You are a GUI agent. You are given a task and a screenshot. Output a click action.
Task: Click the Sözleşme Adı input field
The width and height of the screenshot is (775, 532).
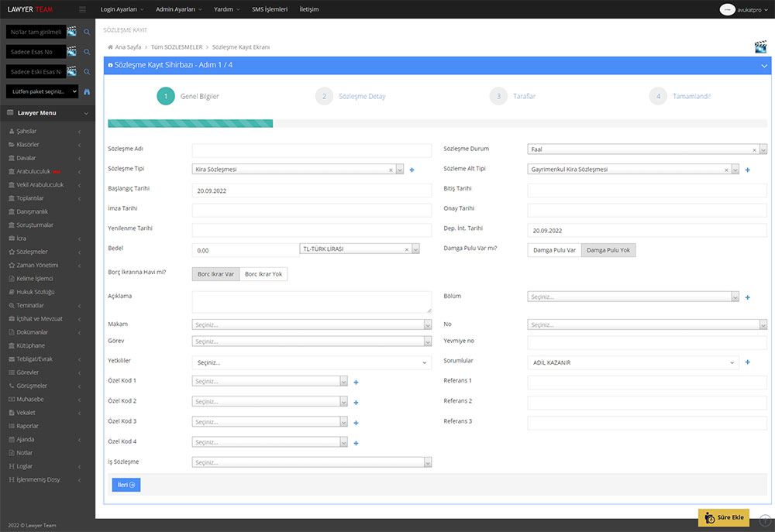point(312,149)
